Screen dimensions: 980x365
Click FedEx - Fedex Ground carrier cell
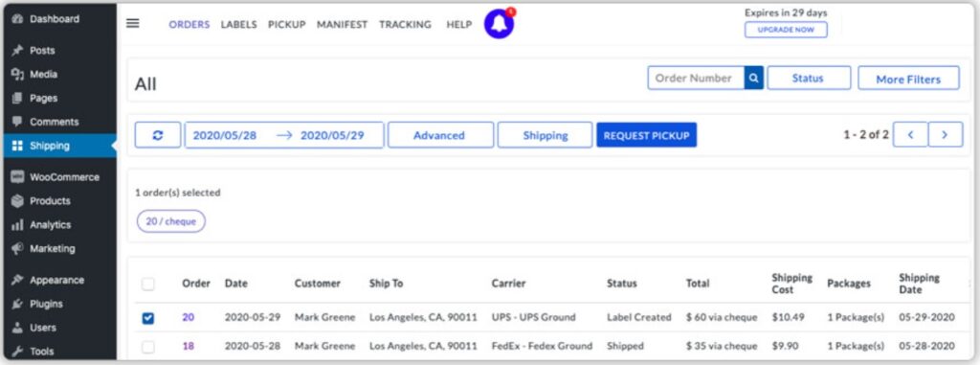pos(542,346)
